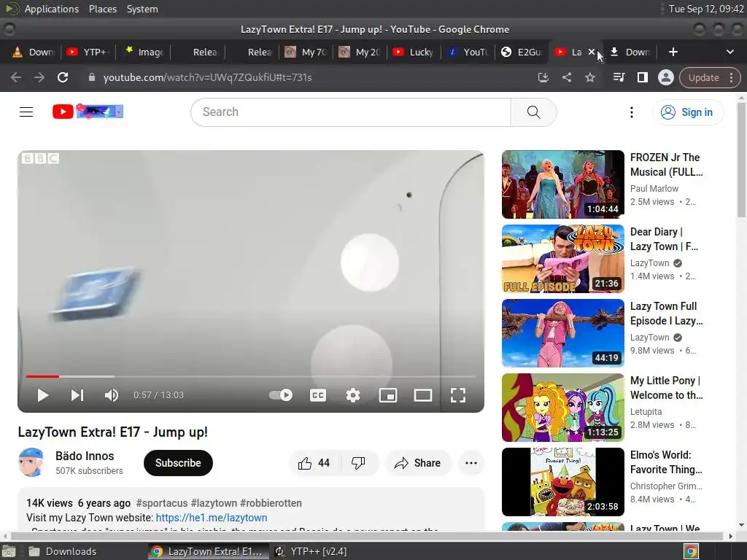
Task: Switch to the E2Gu tab
Action: (522, 52)
